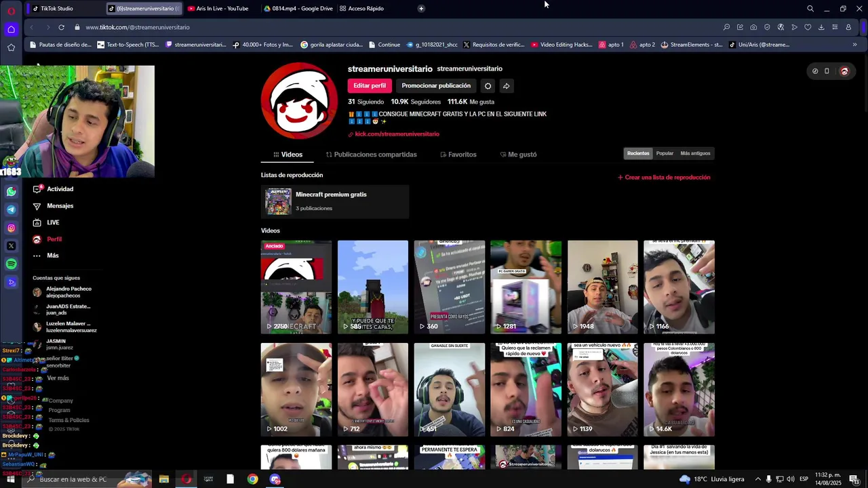This screenshot has width=868, height=488.
Task: Open the sidebar bookmarks star icon
Action: (x=11, y=47)
